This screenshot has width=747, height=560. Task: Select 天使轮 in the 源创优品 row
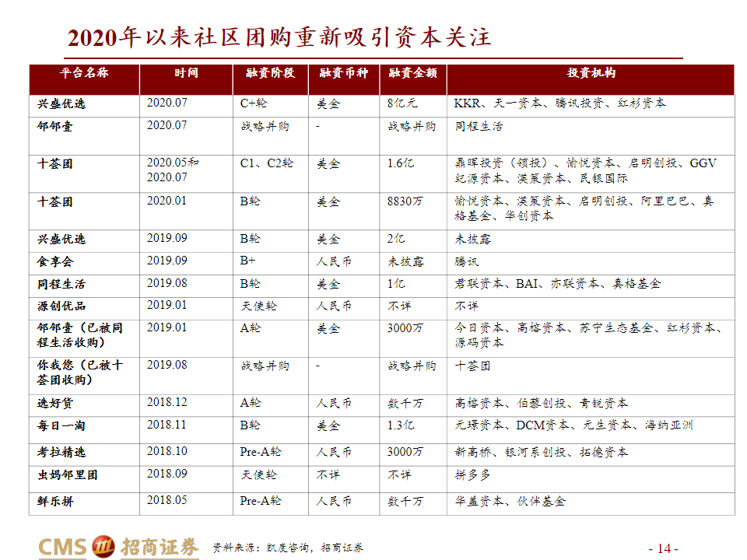258,306
